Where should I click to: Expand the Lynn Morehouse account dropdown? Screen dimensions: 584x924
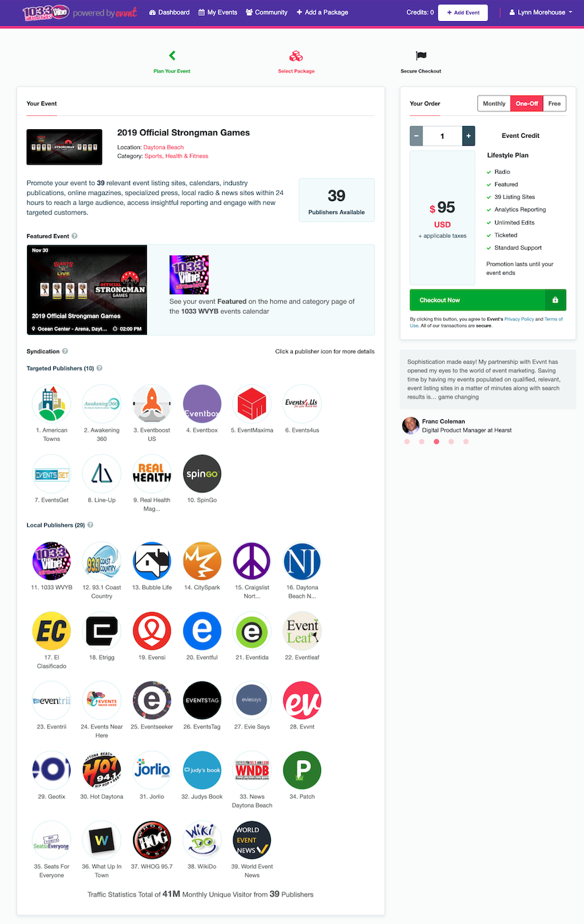click(x=540, y=13)
